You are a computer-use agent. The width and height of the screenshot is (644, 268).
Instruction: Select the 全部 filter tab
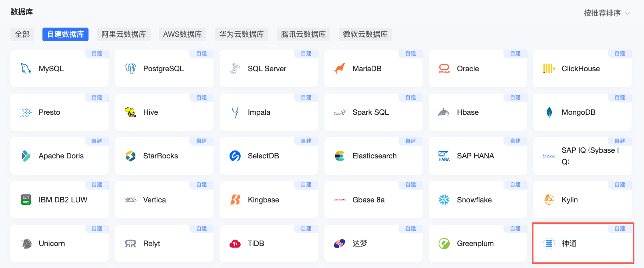(22, 34)
